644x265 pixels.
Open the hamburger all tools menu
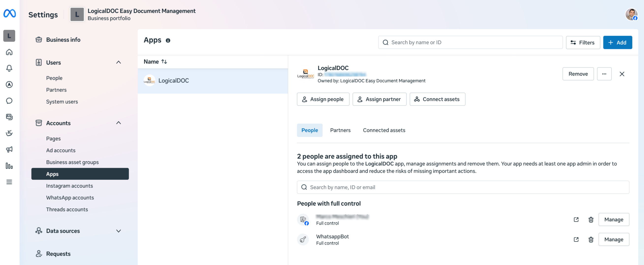[9, 182]
